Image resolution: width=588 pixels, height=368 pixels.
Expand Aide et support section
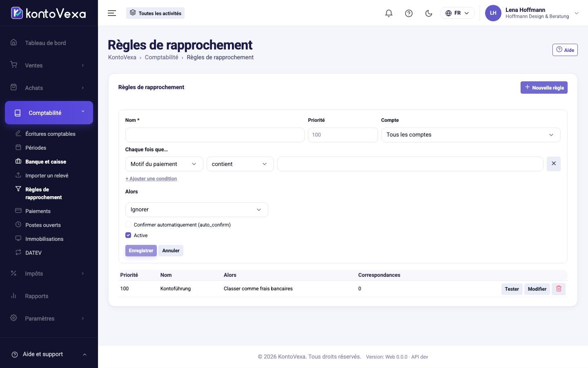pos(49,354)
